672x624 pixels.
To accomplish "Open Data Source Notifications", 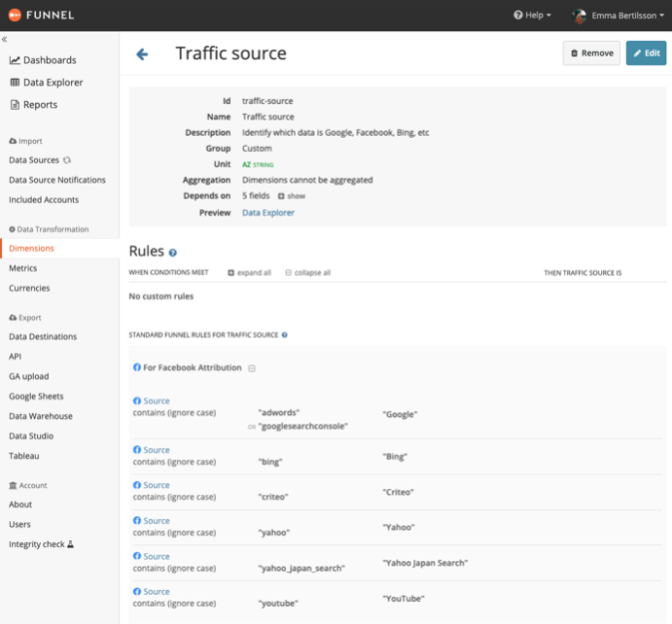I will (57, 180).
